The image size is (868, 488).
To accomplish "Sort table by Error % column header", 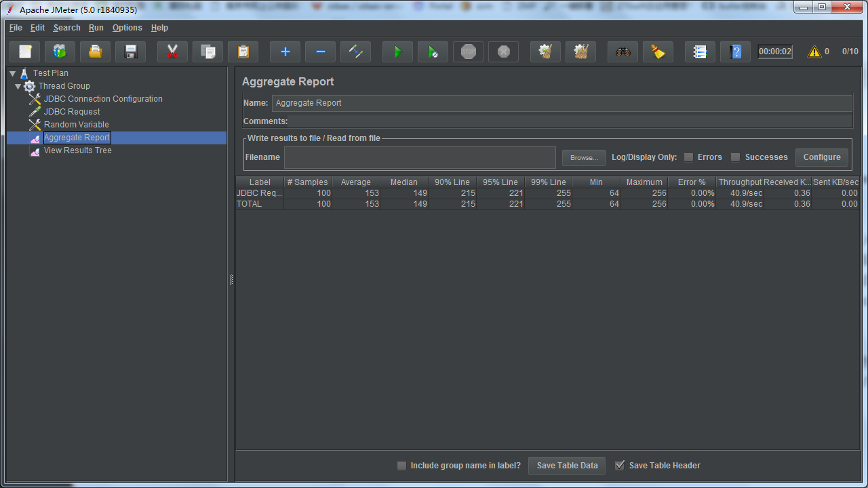I will 692,182.
